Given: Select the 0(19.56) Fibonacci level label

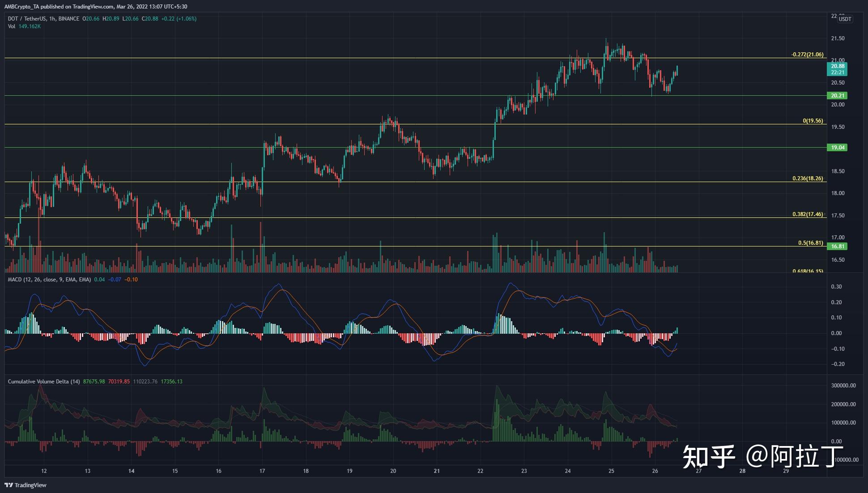Looking at the screenshot, I should pyautogui.click(x=813, y=121).
